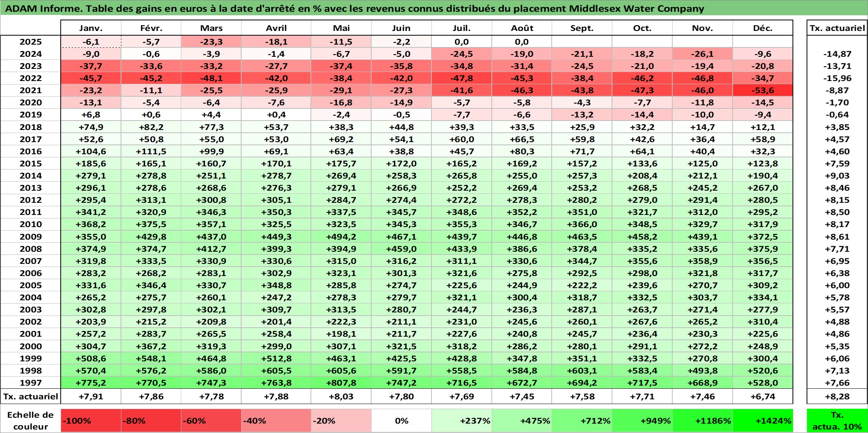Image resolution: width=868 pixels, height=433 pixels.
Task: Select the +8,28 overall actuarial rate
Action: click(x=837, y=397)
